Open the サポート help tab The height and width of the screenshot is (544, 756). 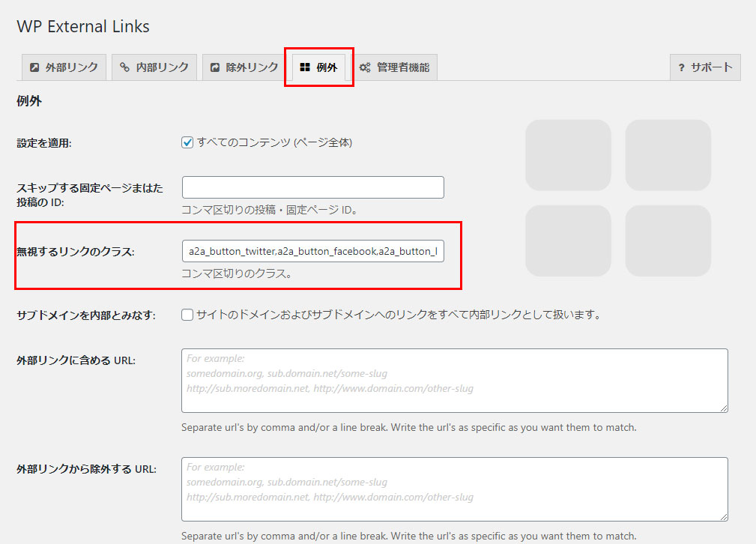pos(704,67)
